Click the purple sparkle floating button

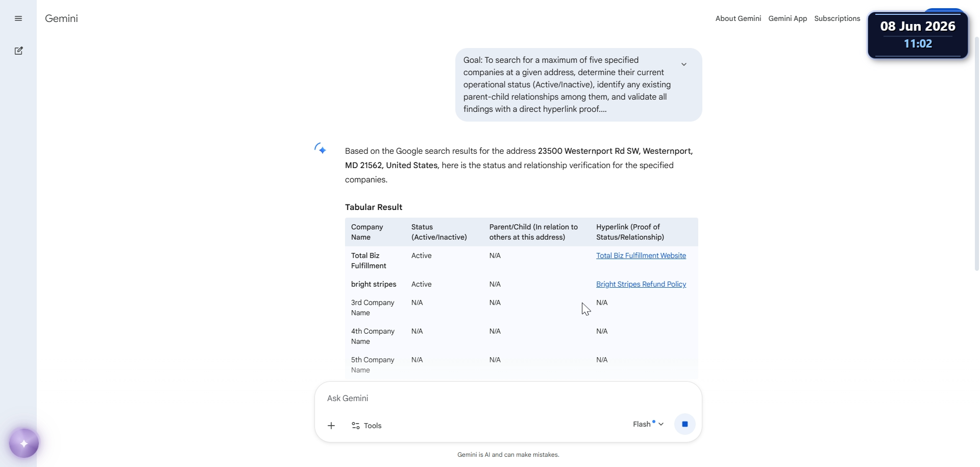click(x=24, y=443)
